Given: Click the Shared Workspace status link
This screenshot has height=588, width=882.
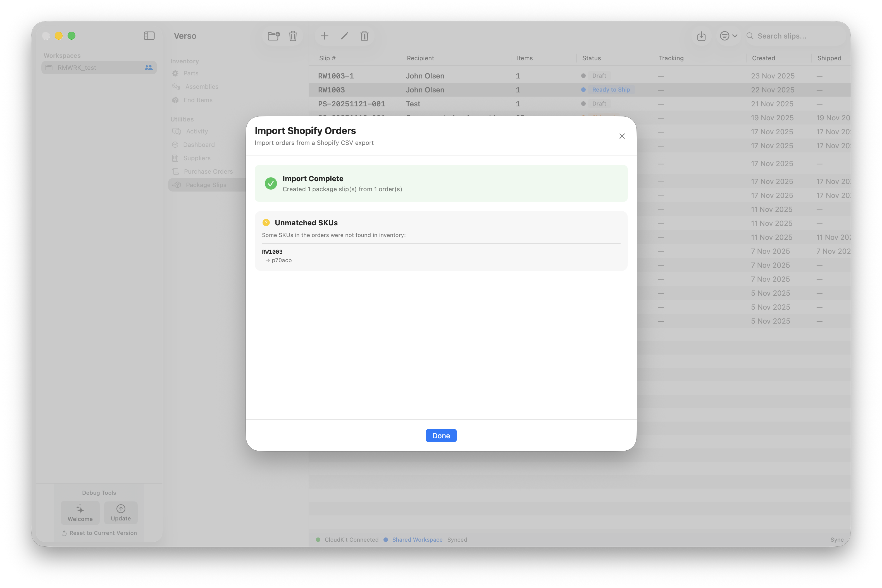Looking at the screenshot, I should click(417, 540).
